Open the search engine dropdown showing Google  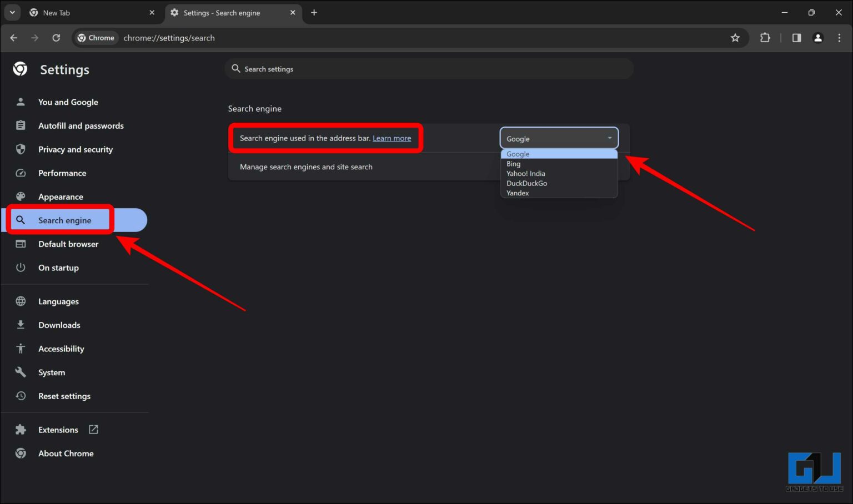click(x=559, y=138)
